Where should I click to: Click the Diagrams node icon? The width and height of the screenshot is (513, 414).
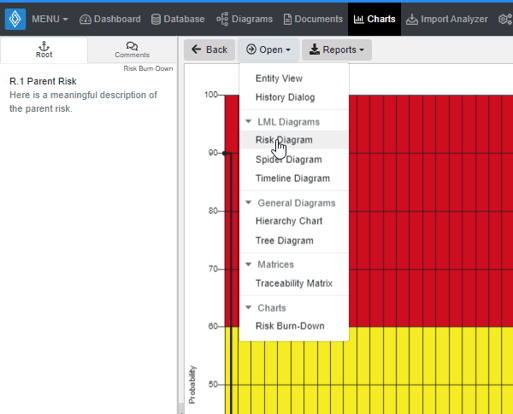coord(222,19)
